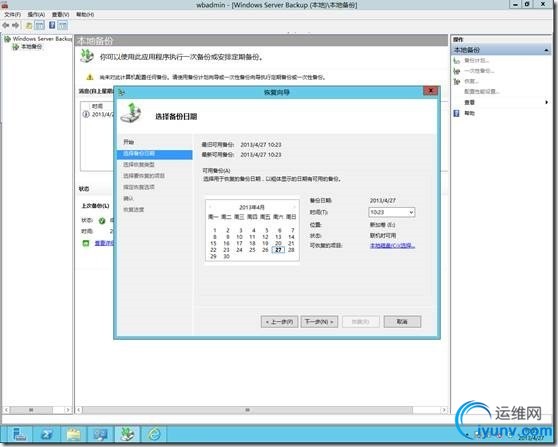Click the recover icon in actions pane
Viewport: 558px width, 447px height.
[x=457, y=81]
